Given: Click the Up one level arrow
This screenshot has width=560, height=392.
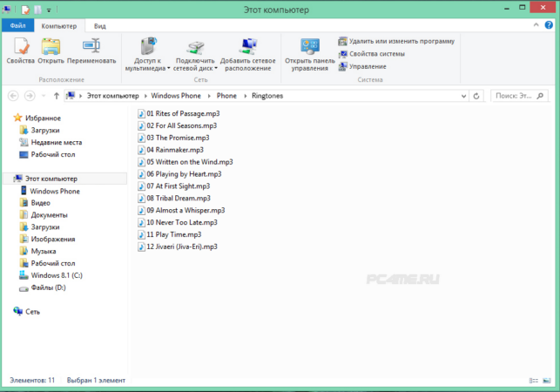Looking at the screenshot, I should [x=56, y=96].
